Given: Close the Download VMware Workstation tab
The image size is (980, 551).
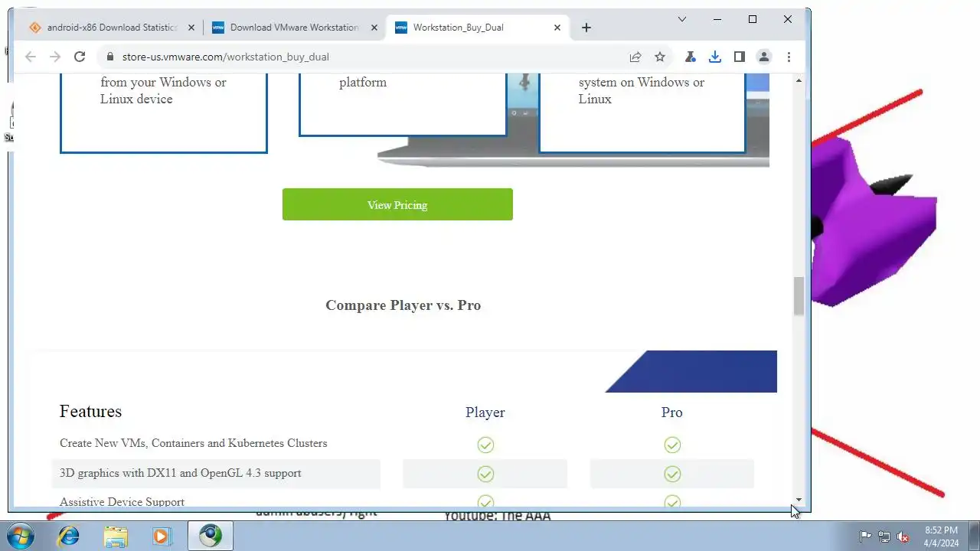Looking at the screenshot, I should pyautogui.click(x=374, y=28).
